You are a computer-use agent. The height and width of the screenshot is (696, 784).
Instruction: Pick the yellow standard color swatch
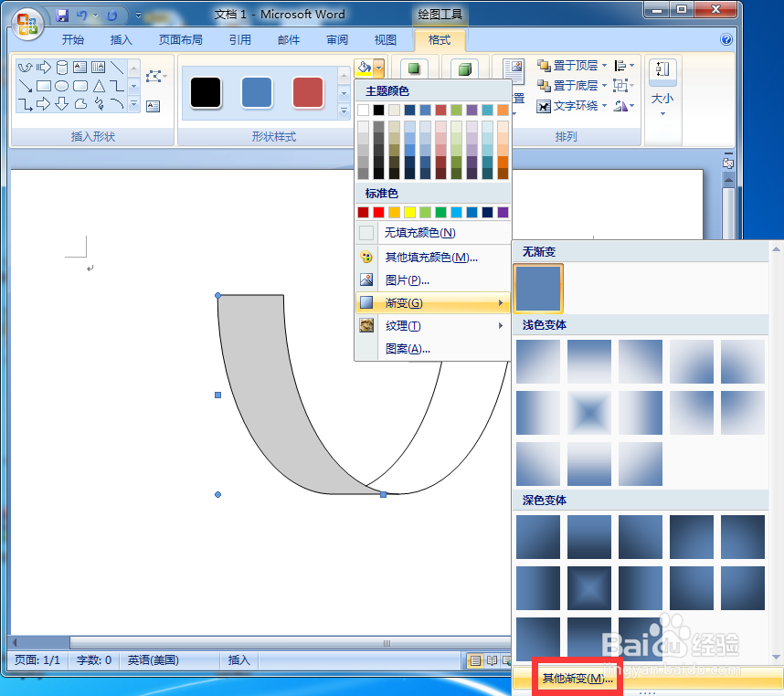click(409, 212)
